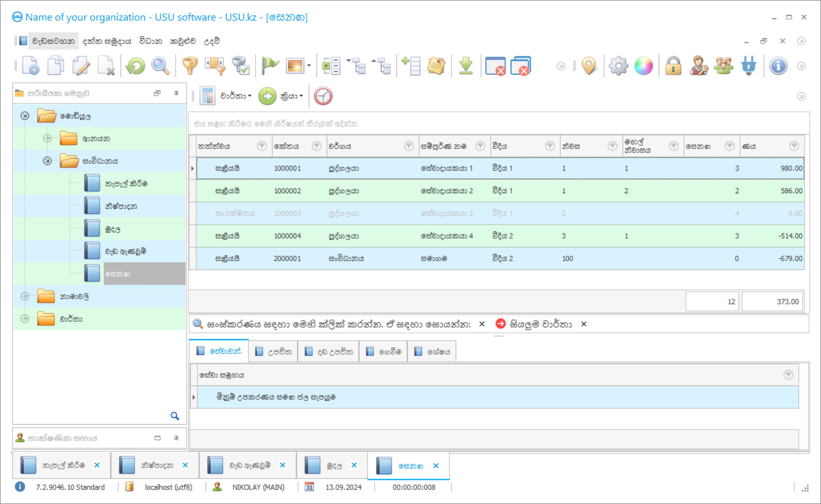This screenshot has width=821, height=504.
Task: Click the green flag icon
Action: [x=270, y=66]
